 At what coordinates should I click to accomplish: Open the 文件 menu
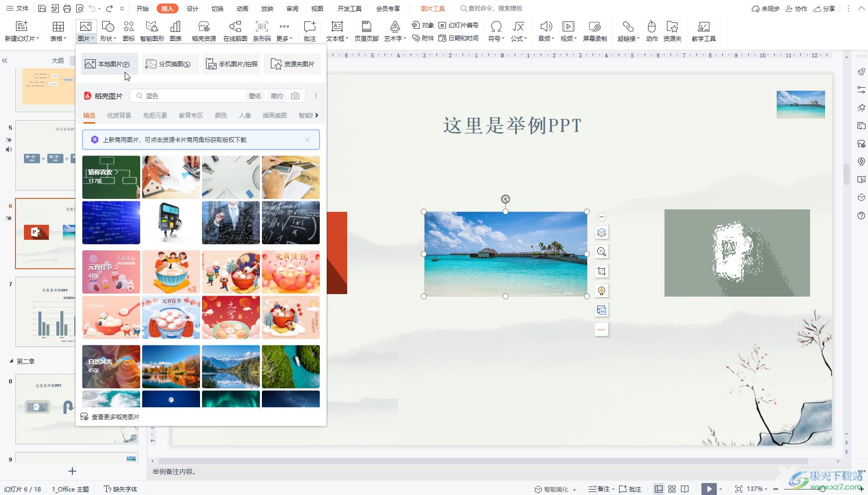coord(17,8)
